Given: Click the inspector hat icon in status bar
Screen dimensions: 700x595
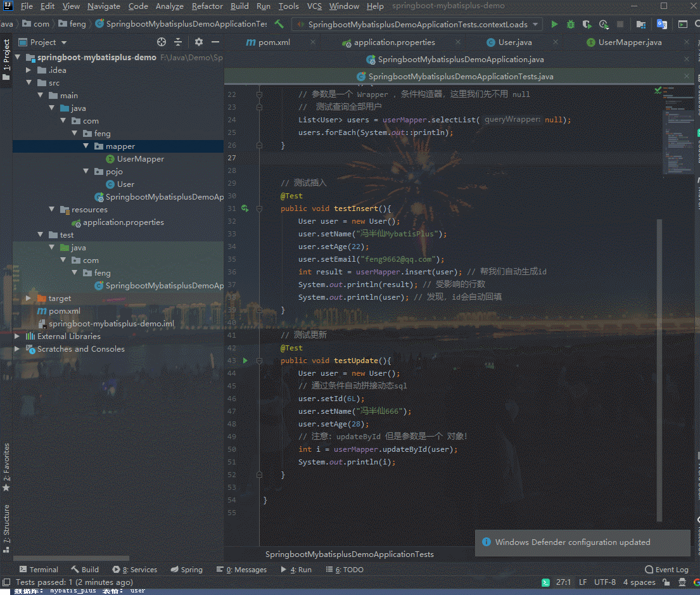Looking at the screenshot, I should click(682, 582).
